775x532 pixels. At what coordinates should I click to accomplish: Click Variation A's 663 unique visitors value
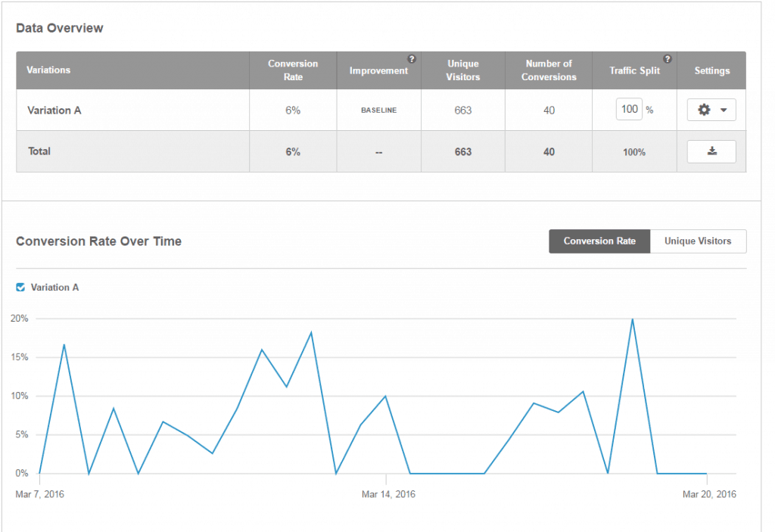463,110
